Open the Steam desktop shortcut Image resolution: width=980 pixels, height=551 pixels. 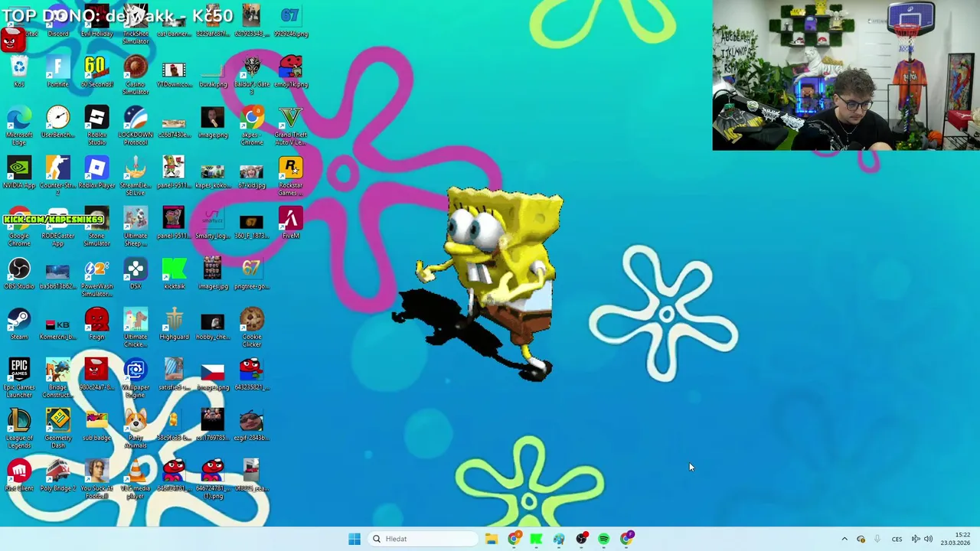[19, 324]
